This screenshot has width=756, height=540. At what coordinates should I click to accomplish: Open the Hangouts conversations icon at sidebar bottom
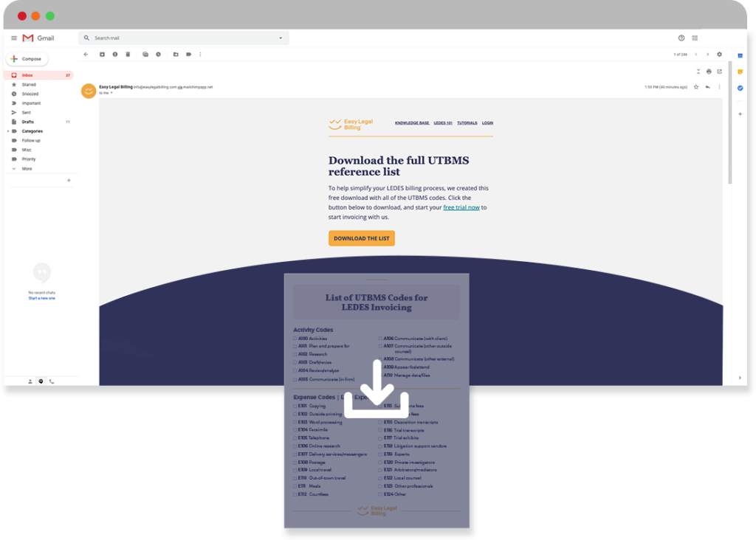tap(41, 381)
